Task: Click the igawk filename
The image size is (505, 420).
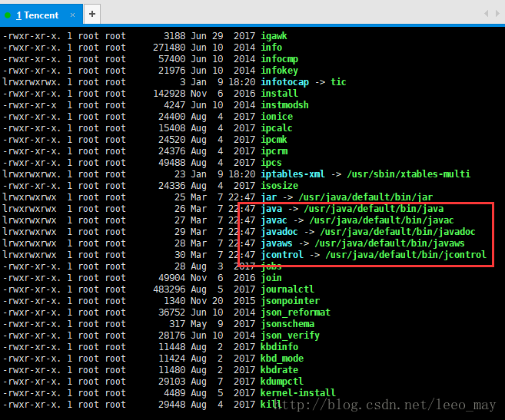Action: pyautogui.click(x=274, y=36)
